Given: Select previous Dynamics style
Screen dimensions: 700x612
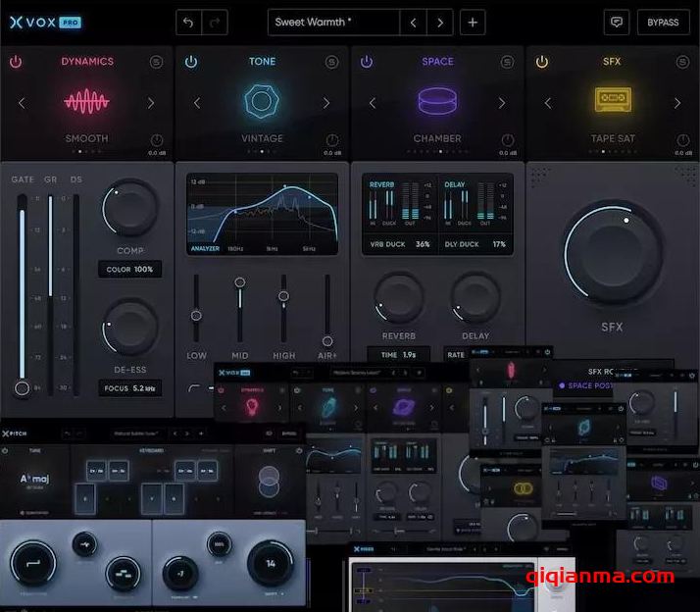Looking at the screenshot, I should [x=22, y=103].
